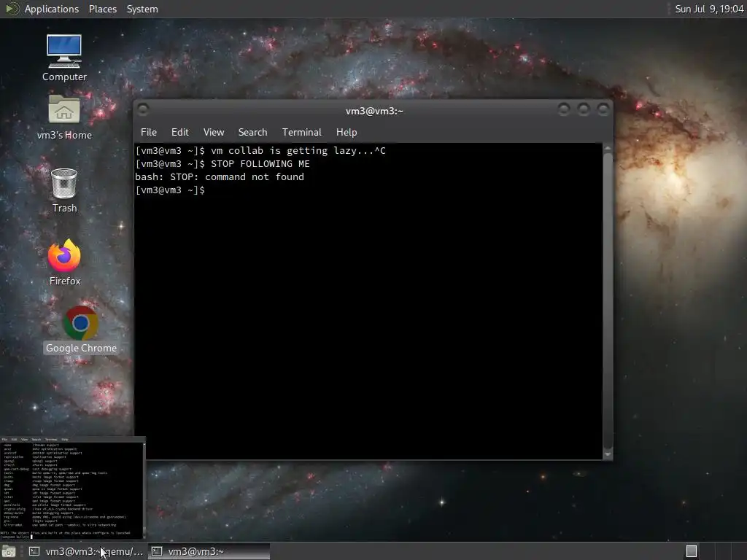Switch to the vm3@vm3:~/qemu taskbar window
Screen dimensions: 747x560
pyautogui.click(x=86, y=551)
